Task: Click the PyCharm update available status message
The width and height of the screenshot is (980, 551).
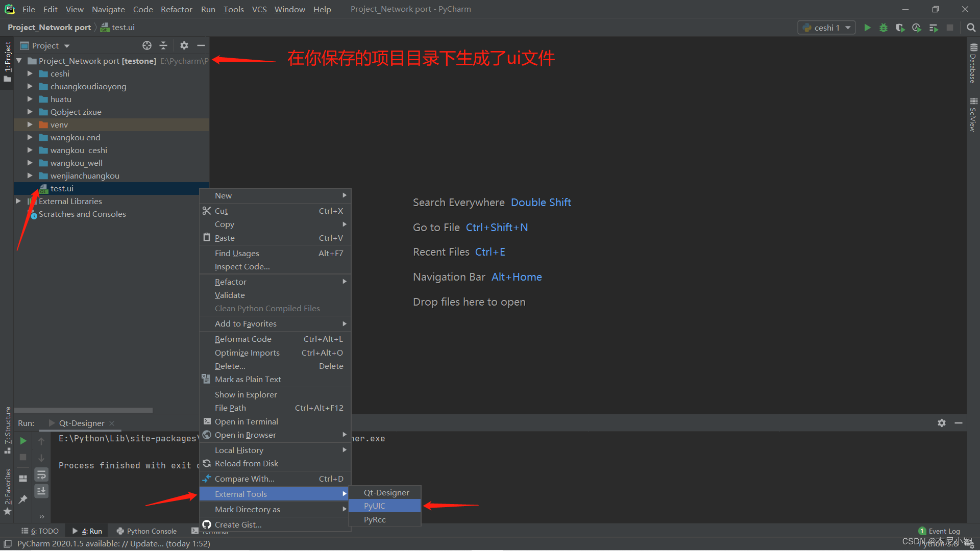Action: tap(113, 544)
